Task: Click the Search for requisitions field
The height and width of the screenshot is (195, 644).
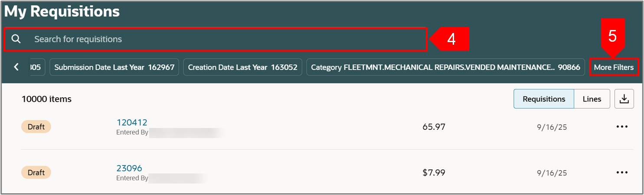Action: 226,39
